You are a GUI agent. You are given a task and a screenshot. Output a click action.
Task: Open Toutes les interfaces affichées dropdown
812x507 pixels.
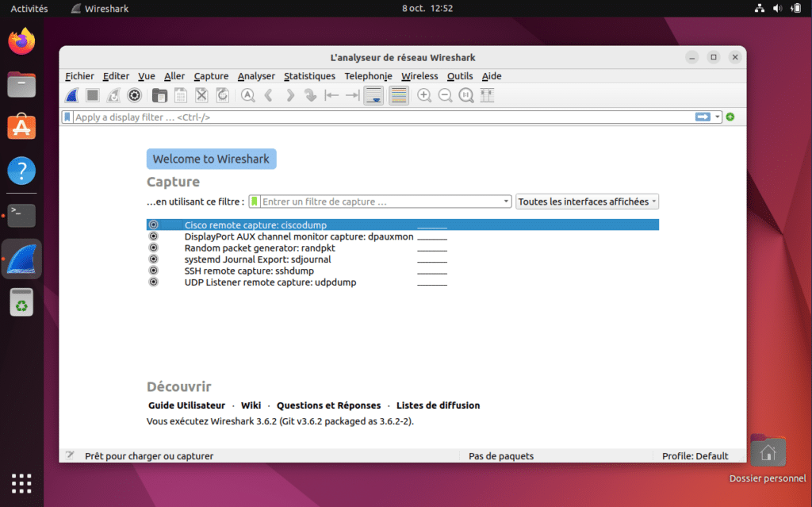tap(588, 202)
